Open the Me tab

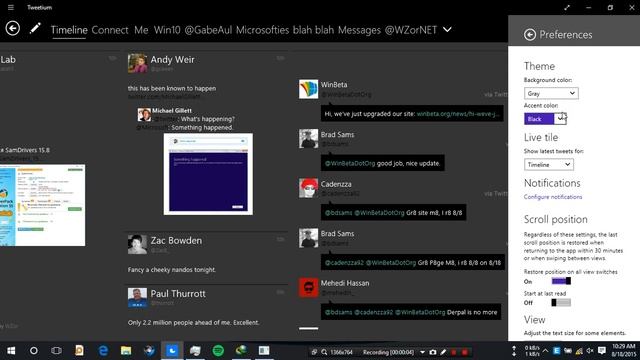coord(141,30)
